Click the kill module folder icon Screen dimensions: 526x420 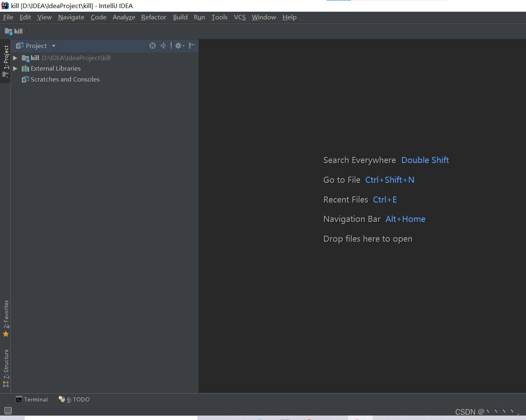pyautogui.click(x=25, y=58)
